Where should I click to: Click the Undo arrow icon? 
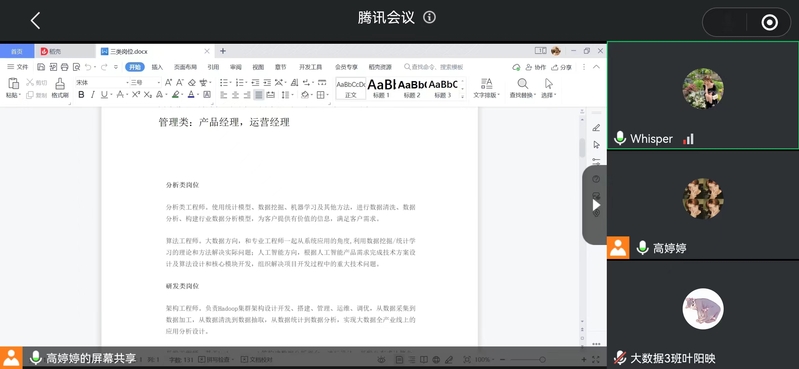pos(88,67)
